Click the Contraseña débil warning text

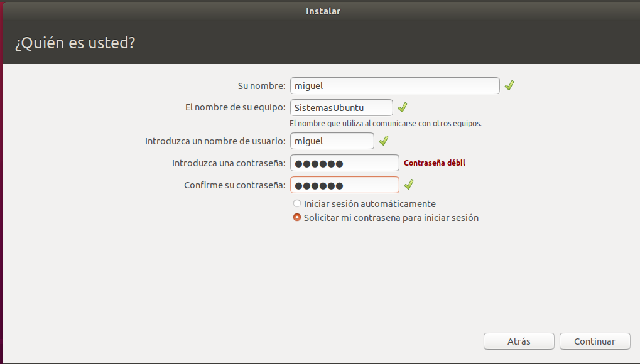(x=435, y=163)
